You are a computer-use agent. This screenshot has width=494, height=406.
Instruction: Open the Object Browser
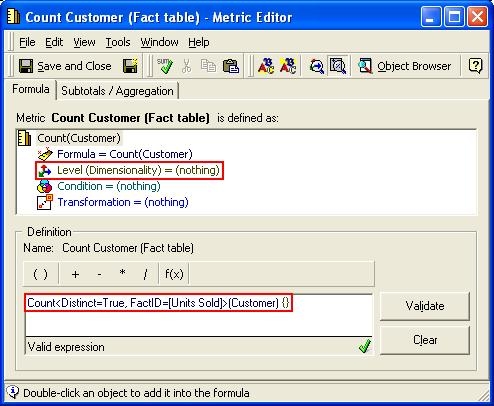click(x=405, y=66)
